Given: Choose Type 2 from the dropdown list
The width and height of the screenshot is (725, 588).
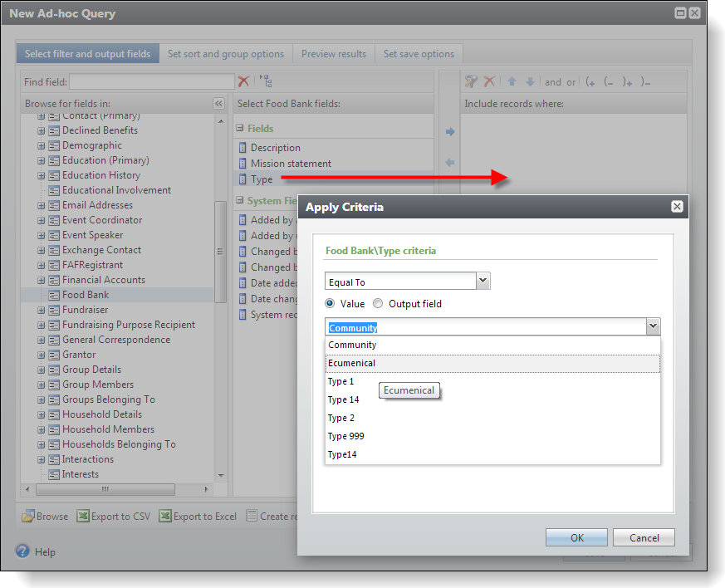Looking at the screenshot, I should click(493, 418).
